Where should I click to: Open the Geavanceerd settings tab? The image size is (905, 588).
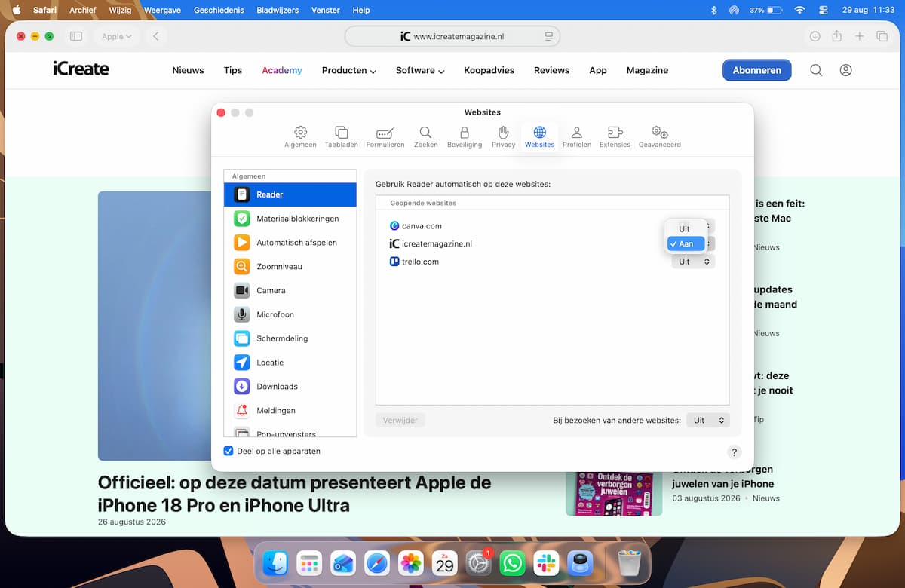660,137
